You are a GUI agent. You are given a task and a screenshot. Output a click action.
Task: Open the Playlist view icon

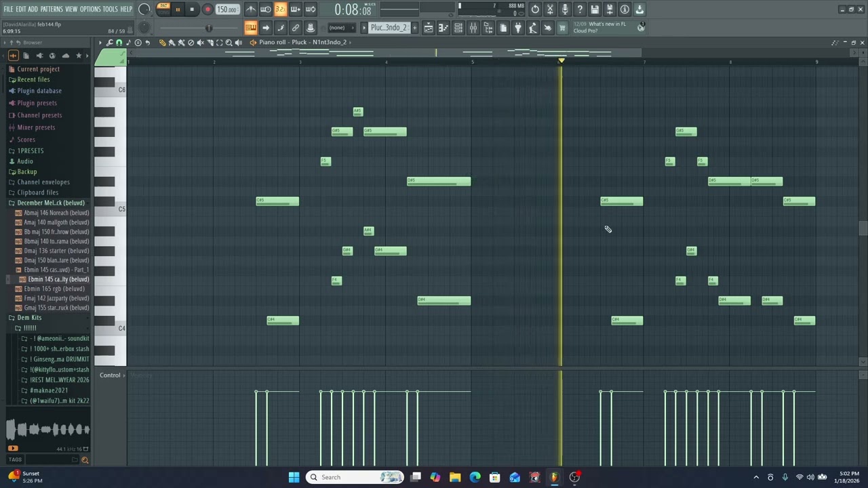[429, 28]
